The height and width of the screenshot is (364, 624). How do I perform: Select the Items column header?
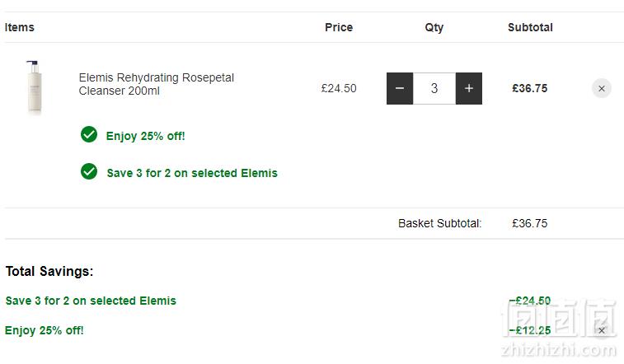pyautogui.click(x=20, y=27)
